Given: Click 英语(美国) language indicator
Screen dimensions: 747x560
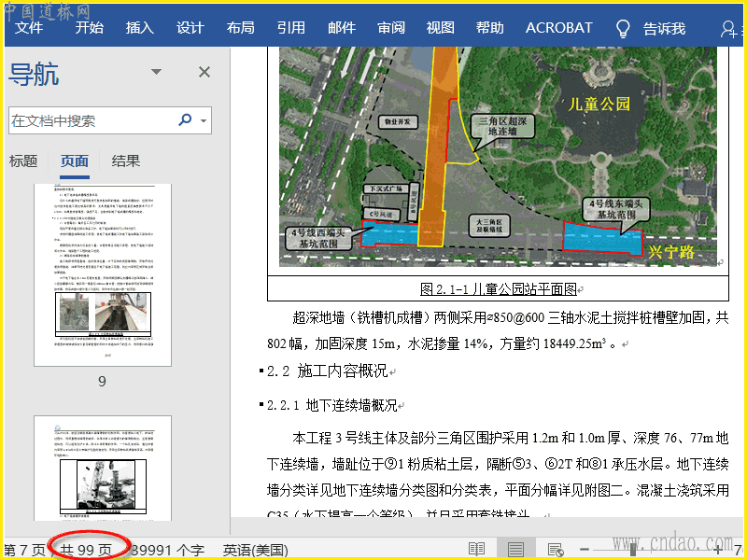Looking at the screenshot, I should [255, 550].
